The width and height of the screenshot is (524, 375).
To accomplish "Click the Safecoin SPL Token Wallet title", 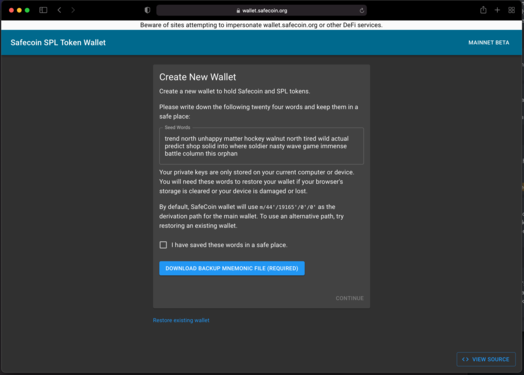I will 58,42.
